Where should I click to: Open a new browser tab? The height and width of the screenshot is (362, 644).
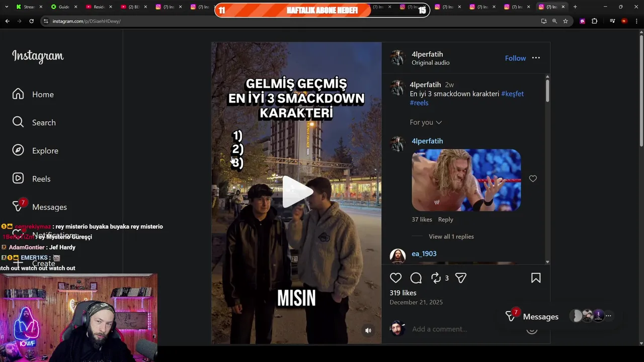(x=575, y=7)
